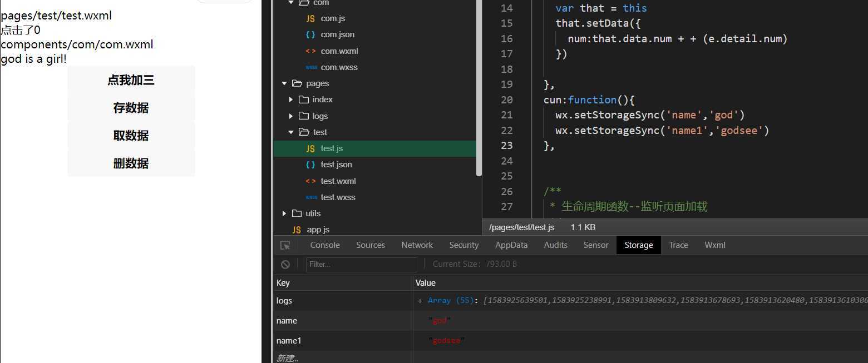Viewport: 868px width, 363px height.
Task: Open app.js in the file tree
Action: (x=318, y=230)
